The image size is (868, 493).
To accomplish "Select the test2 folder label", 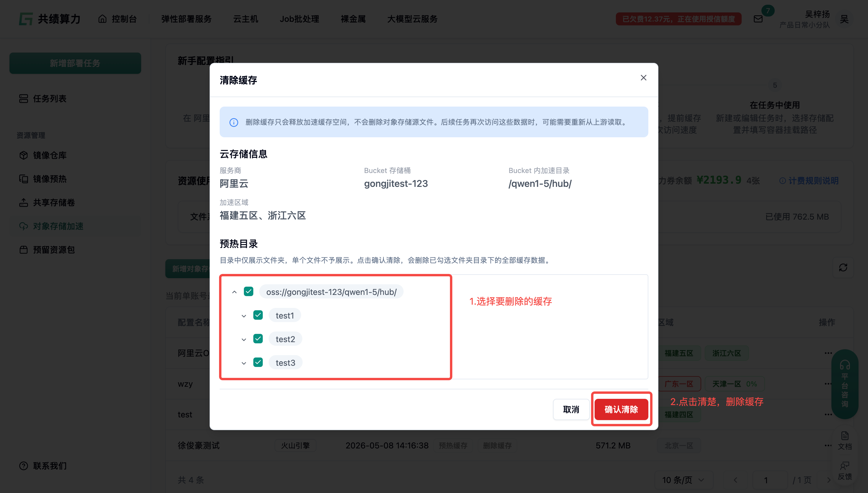I will (285, 339).
